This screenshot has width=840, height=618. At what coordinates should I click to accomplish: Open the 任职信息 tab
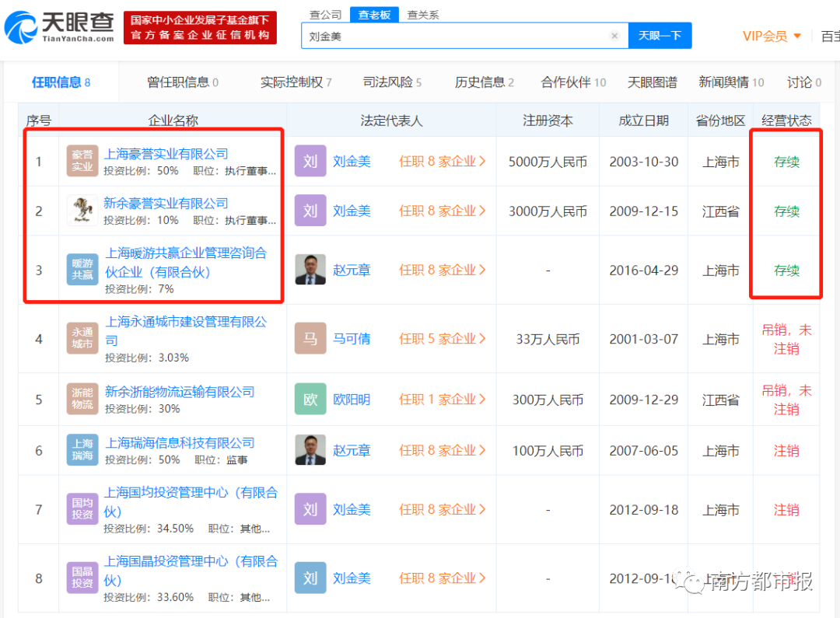pyautogui.click(x=61, y=82)
